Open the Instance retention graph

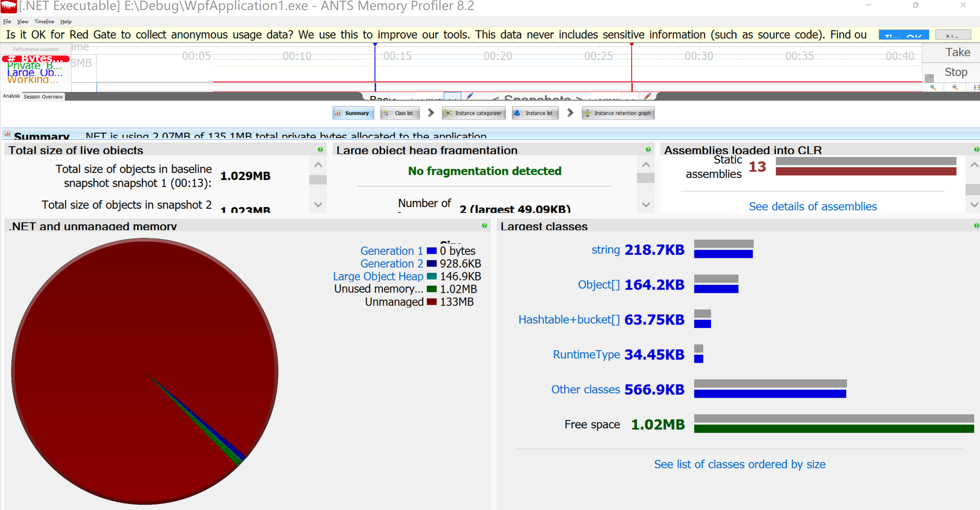pos(618,113)
